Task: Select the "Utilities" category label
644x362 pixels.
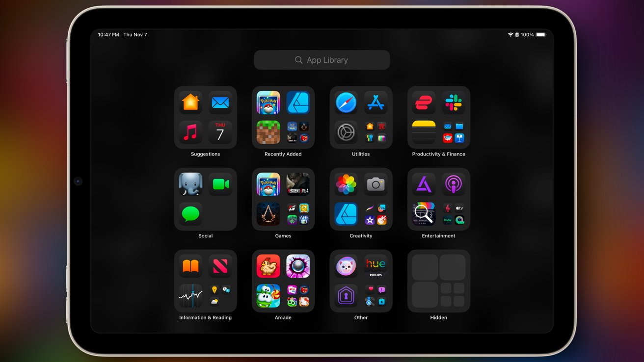Action: [361, 154]
